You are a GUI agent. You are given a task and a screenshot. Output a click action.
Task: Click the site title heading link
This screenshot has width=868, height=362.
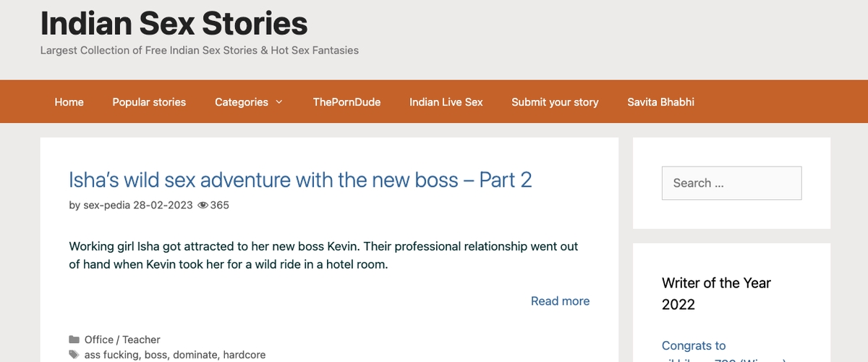[x=174, y=23]
